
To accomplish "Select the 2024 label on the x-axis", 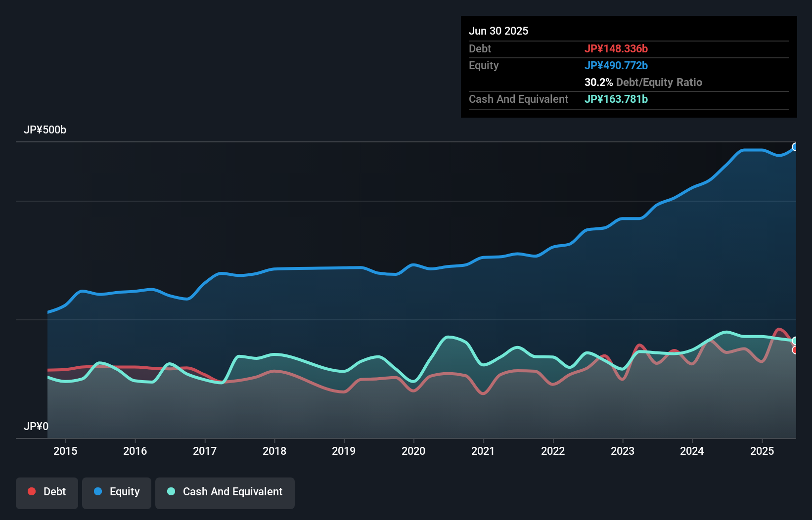I will 692,451.
